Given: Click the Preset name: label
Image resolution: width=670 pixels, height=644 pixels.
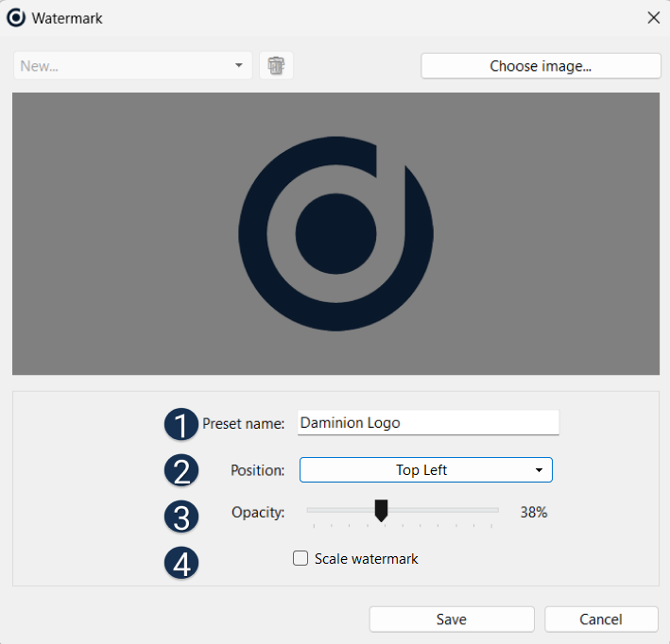Looking at the screenshot, I should (x=243, y=424).
